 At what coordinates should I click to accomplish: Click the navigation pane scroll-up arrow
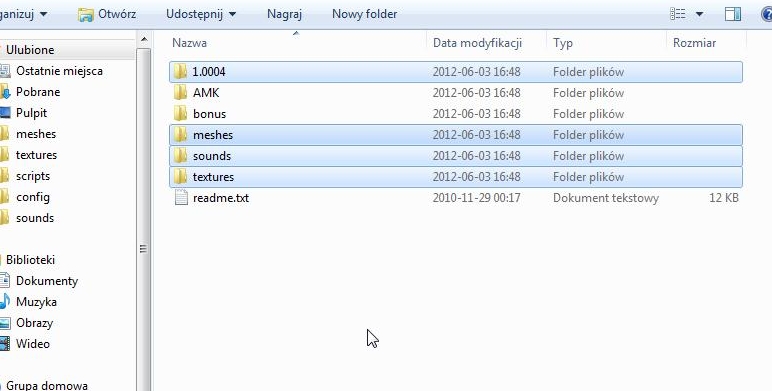[144, 39]
